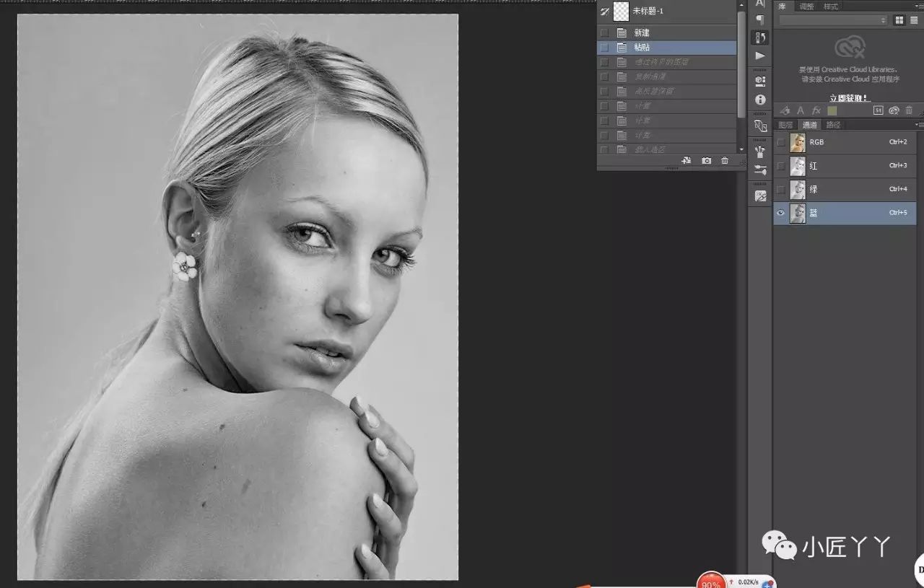
Task: Select the 复制通道 history state
Action: click(x=667, y=76)
